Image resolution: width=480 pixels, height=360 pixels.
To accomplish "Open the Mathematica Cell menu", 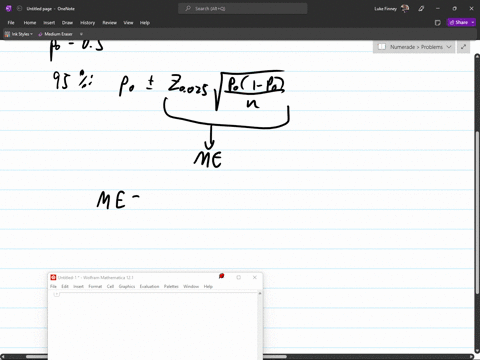I will [110, 286].
